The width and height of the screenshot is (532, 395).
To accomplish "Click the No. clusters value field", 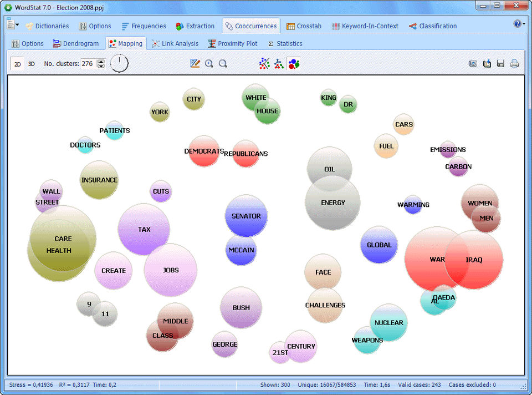I will 88,63.
